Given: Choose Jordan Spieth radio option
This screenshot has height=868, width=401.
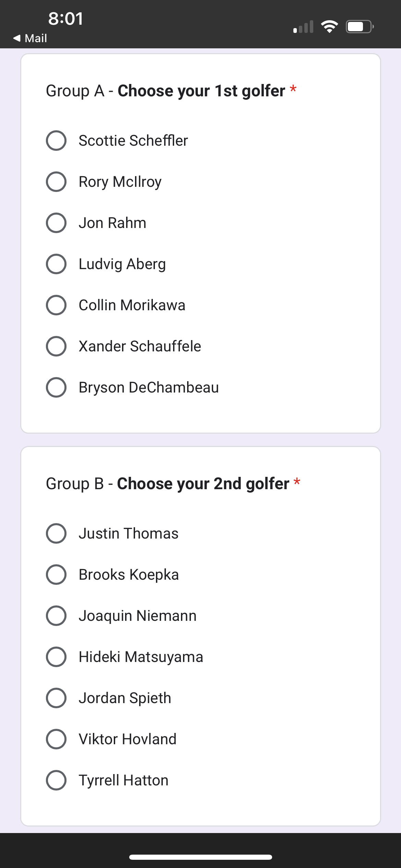Looking at the screenshot, I should coord(56,698).
